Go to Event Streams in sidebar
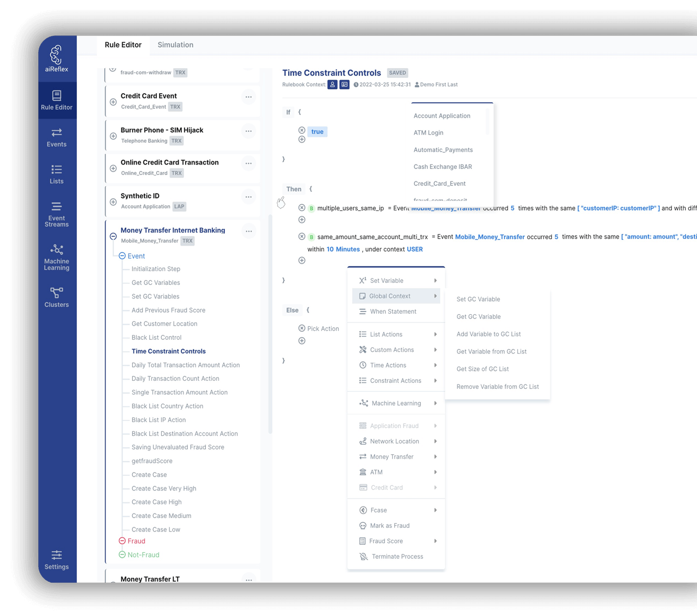Screen dimensions: 697x616 (x=57, y=214)
